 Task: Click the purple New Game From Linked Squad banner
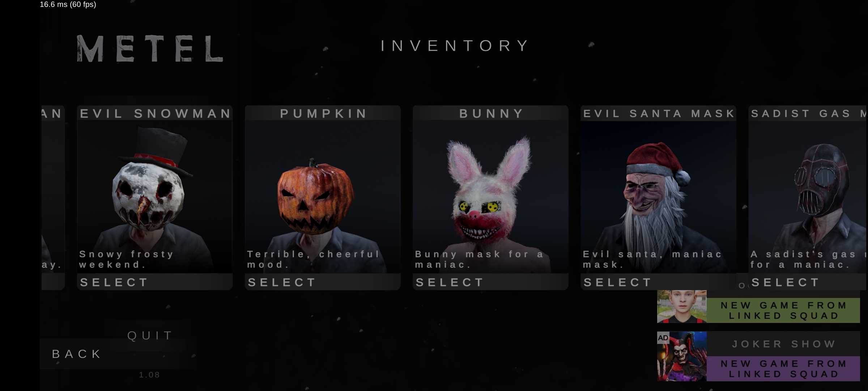(x=783, y=369)
